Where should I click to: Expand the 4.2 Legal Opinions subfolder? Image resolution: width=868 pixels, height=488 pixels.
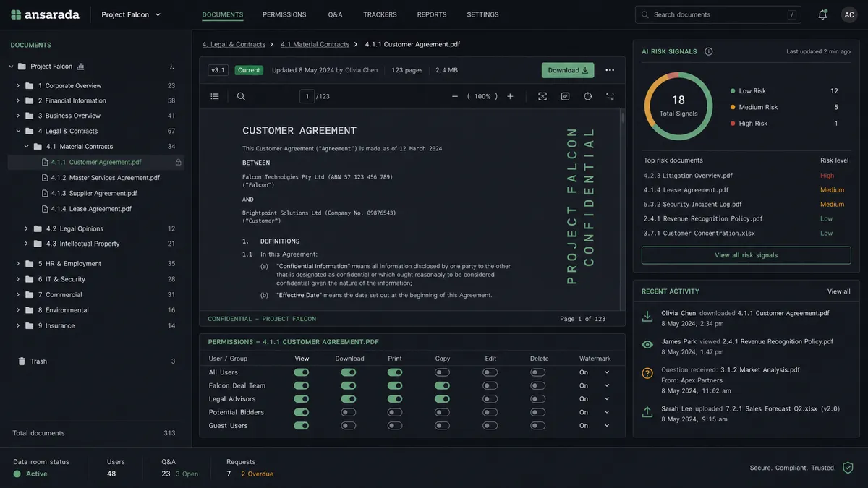[27, 228]
